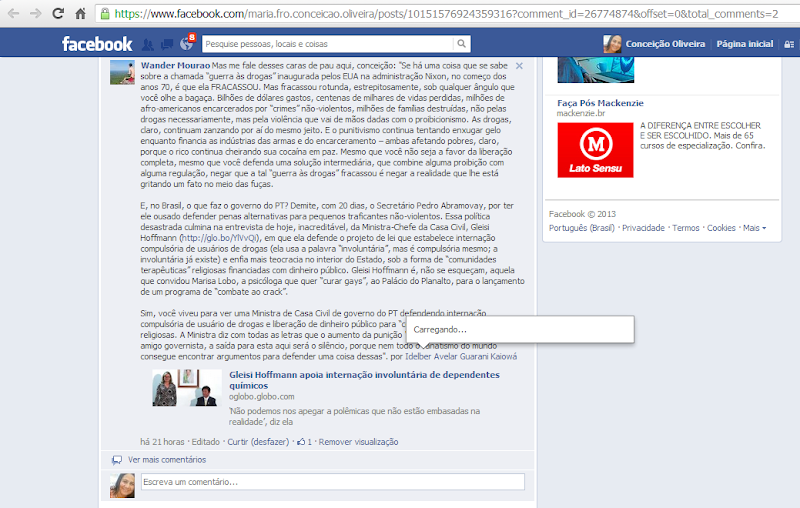This screenshot has height=508, width=800.
Task: Open Cookies footer link
Action: [721, 228]
